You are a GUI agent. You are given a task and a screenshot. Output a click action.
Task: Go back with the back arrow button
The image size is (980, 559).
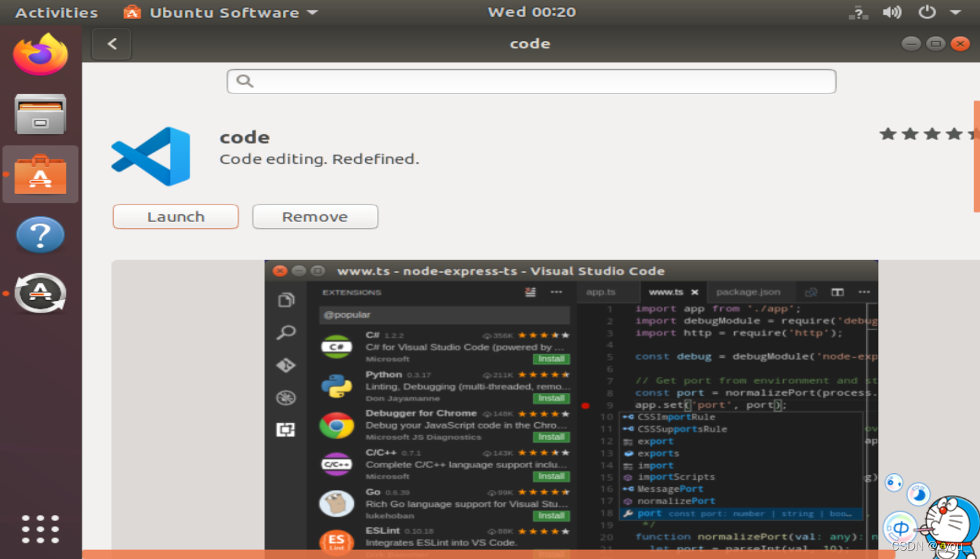(x=112, y=44)
